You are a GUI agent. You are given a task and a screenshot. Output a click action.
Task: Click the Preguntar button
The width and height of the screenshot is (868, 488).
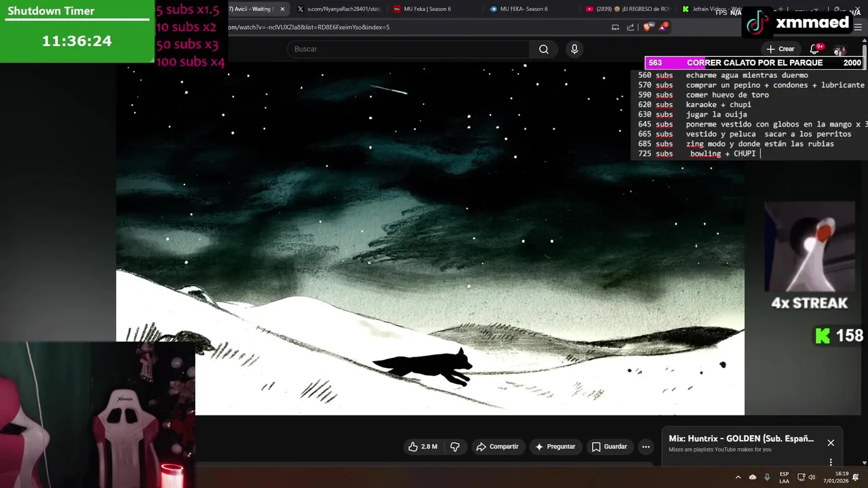click(x=555, y=447)
